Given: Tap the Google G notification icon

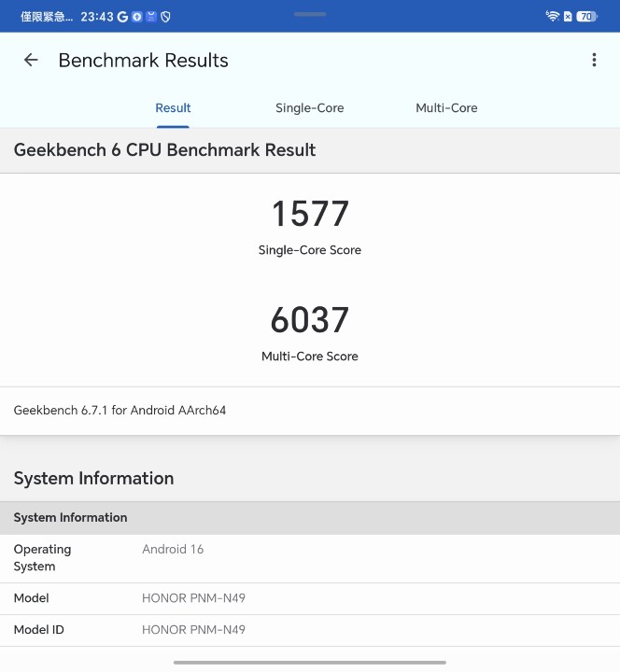Looking at the screenshot, I should tap(122, 17).
